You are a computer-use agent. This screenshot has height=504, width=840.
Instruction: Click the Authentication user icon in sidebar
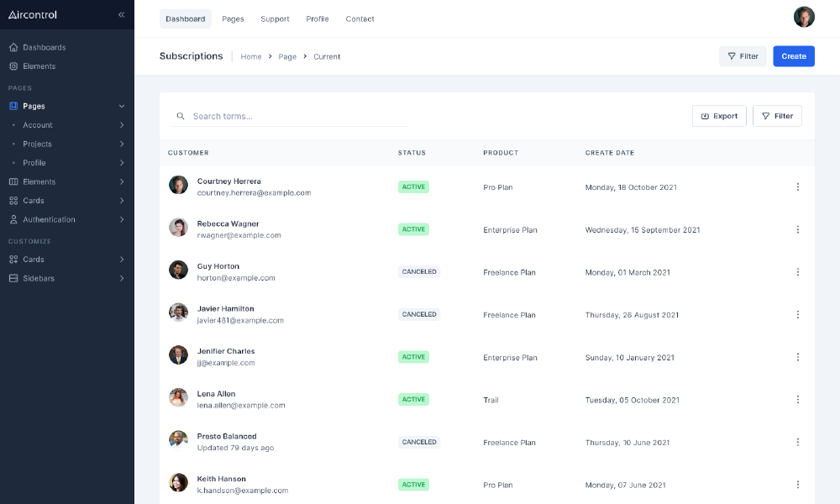[13, 219]
